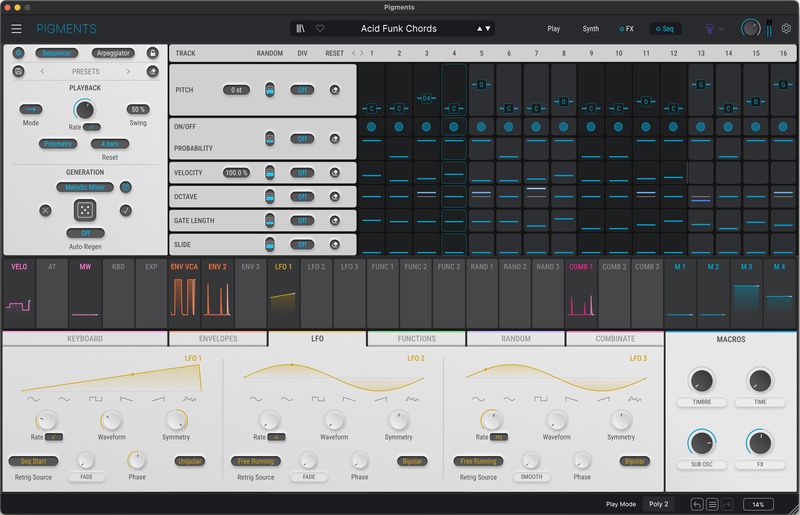
Task: Select the Arpeggiator mode button
Action: [x=113, y=53]
